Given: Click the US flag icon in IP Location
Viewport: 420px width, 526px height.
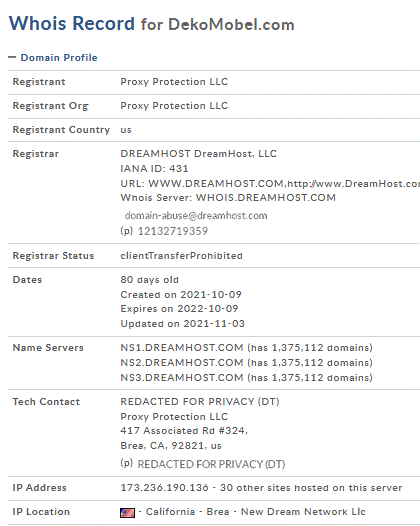Looking at the screenshot, I should coord(127,513).
